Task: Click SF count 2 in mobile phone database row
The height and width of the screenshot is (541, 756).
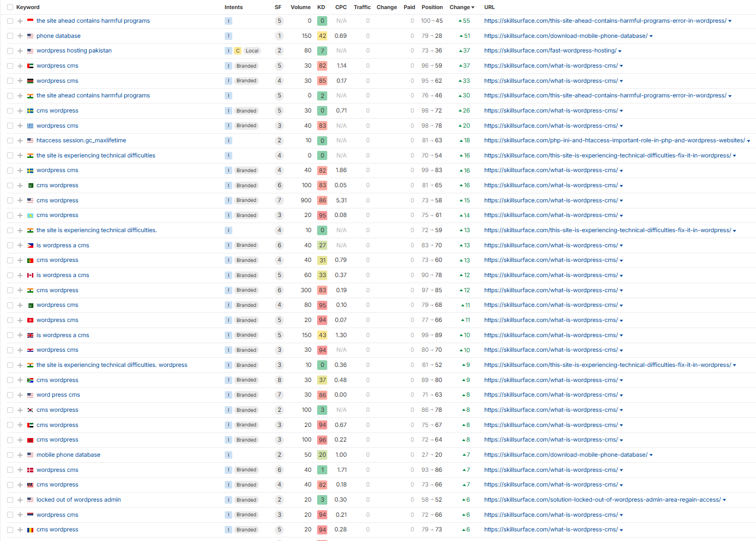Action: click(x=279, y=455)
